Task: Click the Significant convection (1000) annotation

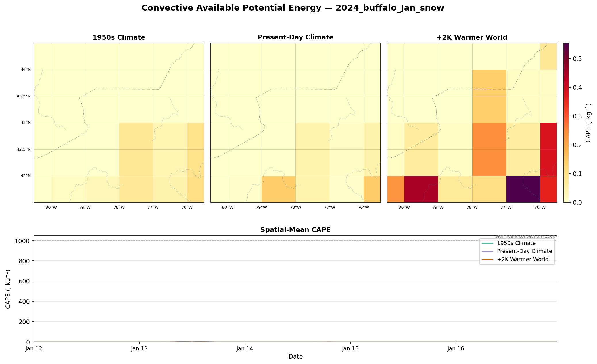Action: [x=526, y=237]
